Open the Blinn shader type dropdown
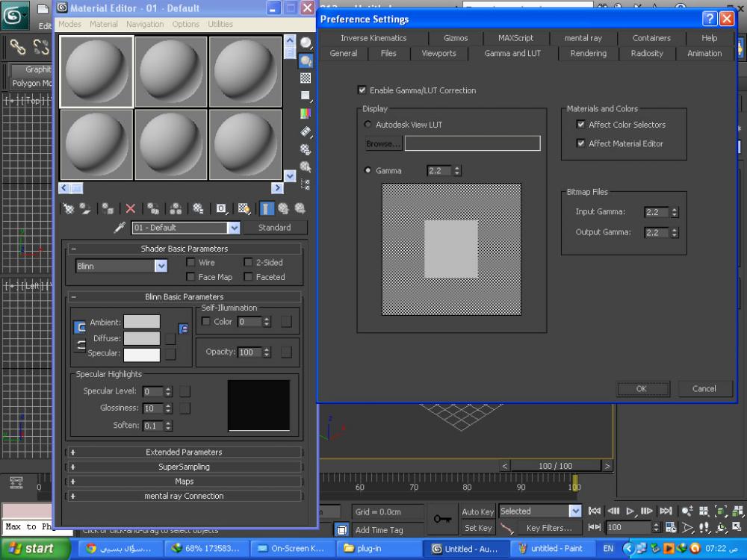The width and height of the screenshot is (747, 560). 161,266
